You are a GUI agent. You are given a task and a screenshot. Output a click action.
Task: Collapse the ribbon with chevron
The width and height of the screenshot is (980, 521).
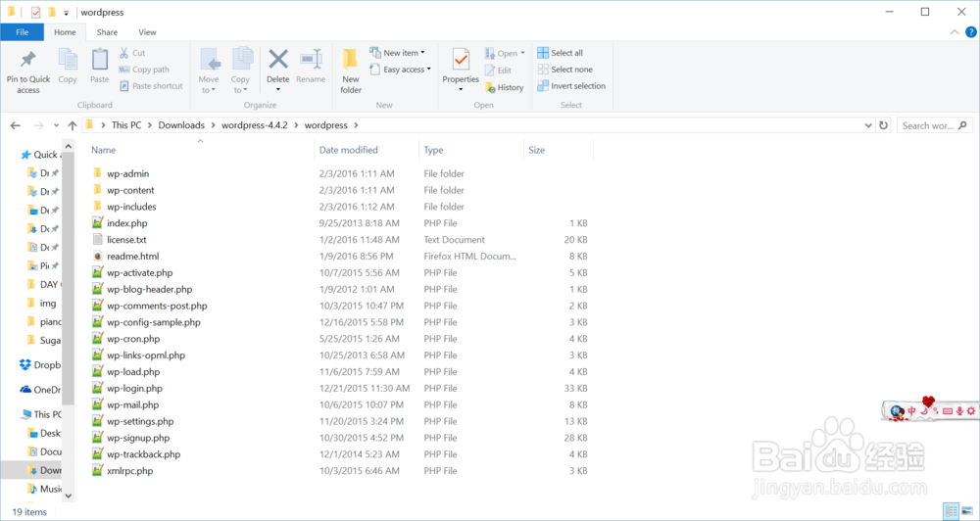pos(955,32)
